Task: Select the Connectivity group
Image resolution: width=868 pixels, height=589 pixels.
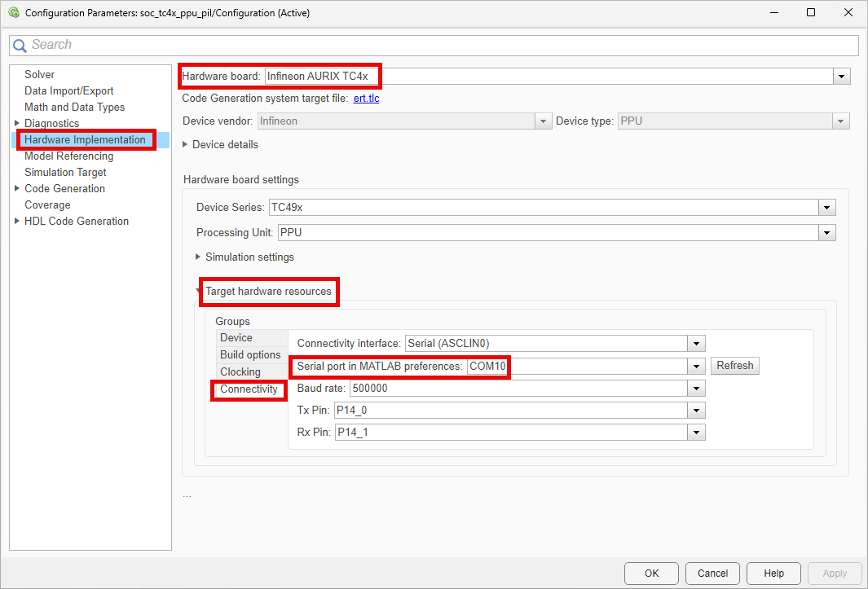Action: pos(249,389)
